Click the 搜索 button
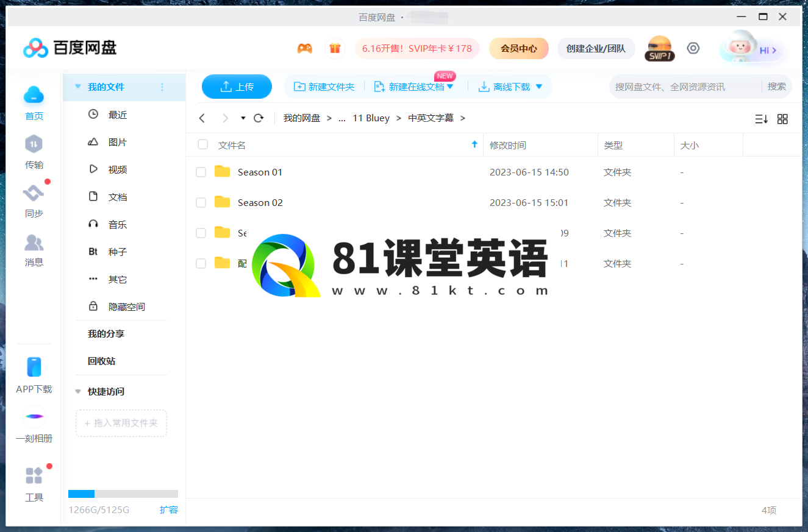Image resolution: width=808 pixels, height=532 pixels. [776, 87]
